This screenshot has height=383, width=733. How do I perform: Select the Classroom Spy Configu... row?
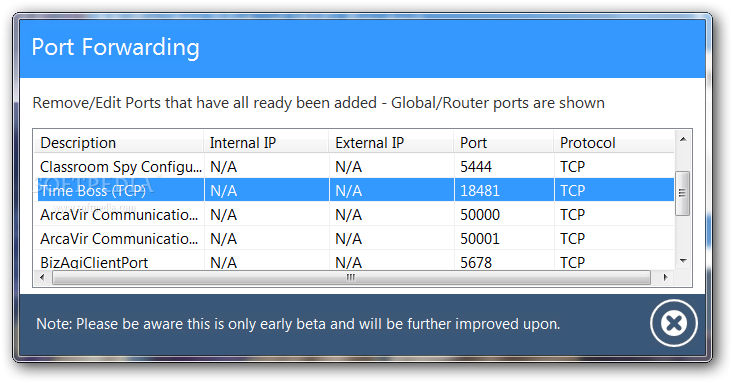354,167
